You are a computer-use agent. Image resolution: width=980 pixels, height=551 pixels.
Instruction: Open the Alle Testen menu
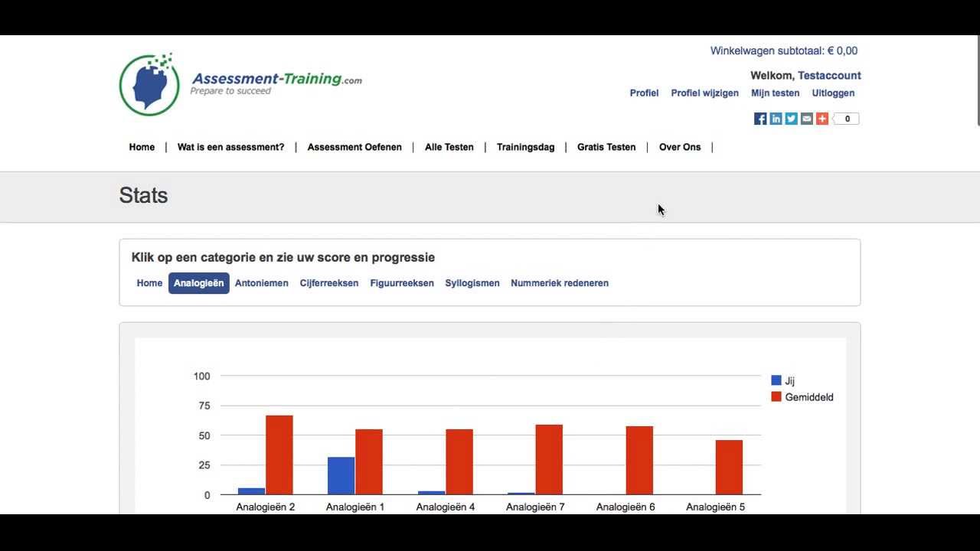(x=449, y=147)
